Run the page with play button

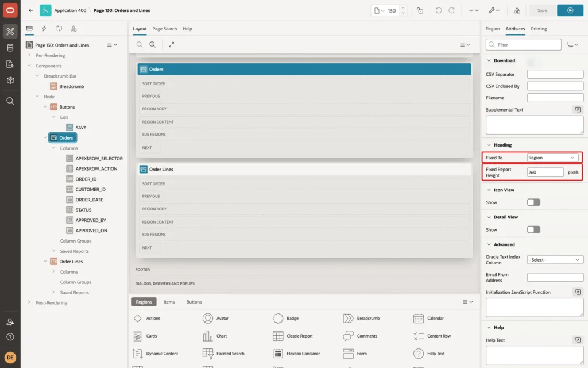coord(570,10)
